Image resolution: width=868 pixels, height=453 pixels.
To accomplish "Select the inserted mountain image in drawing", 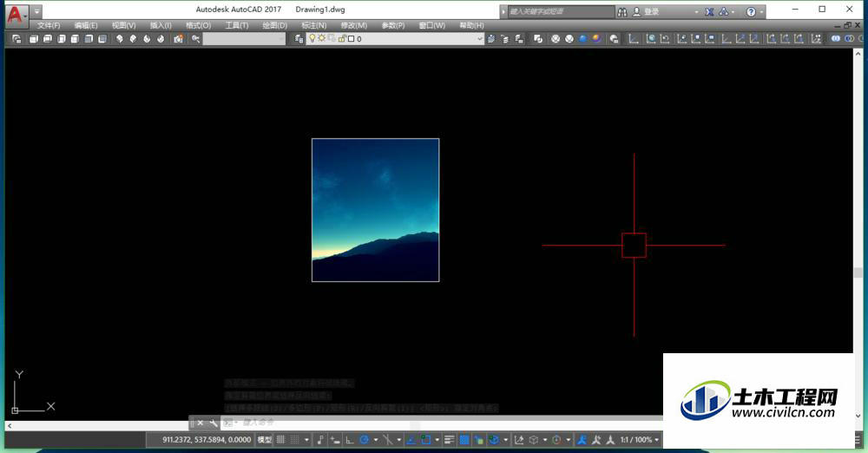I will (x=375, y=210).
